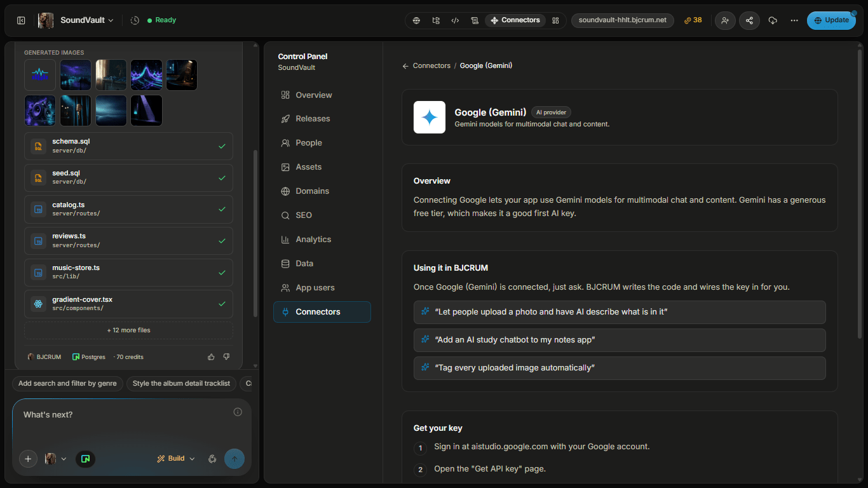Open the avatar model selector dropdown
The width and height of the screenshot is (868, 488).
(x=56, y=459)
